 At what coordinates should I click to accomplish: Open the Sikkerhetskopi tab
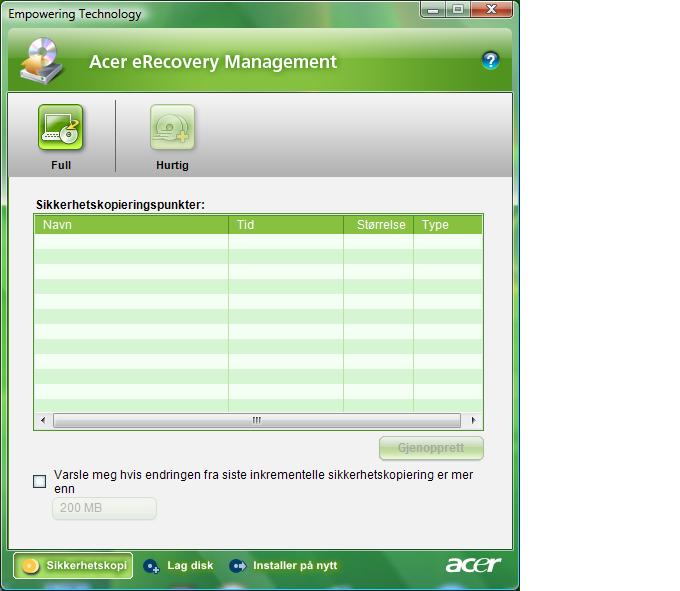[x=73, y=565]
